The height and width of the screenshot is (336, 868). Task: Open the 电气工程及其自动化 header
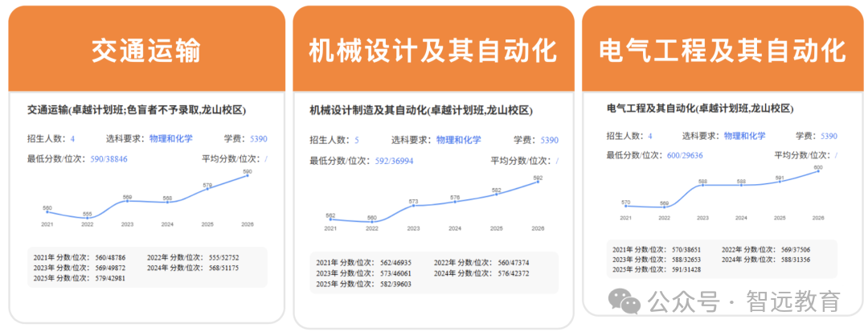[x=723, y=49]
